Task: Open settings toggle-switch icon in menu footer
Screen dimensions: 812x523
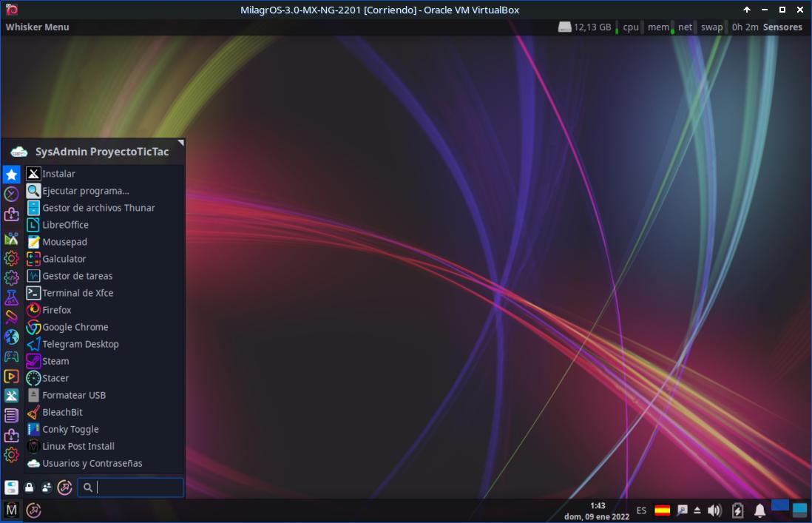Action: click(x=11, y=487)
